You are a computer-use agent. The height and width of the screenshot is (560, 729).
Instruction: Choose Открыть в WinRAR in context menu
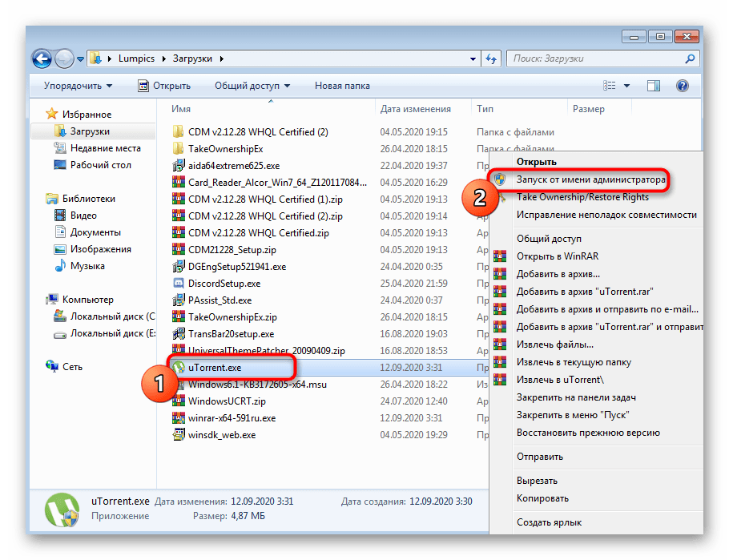pos(558,256)
